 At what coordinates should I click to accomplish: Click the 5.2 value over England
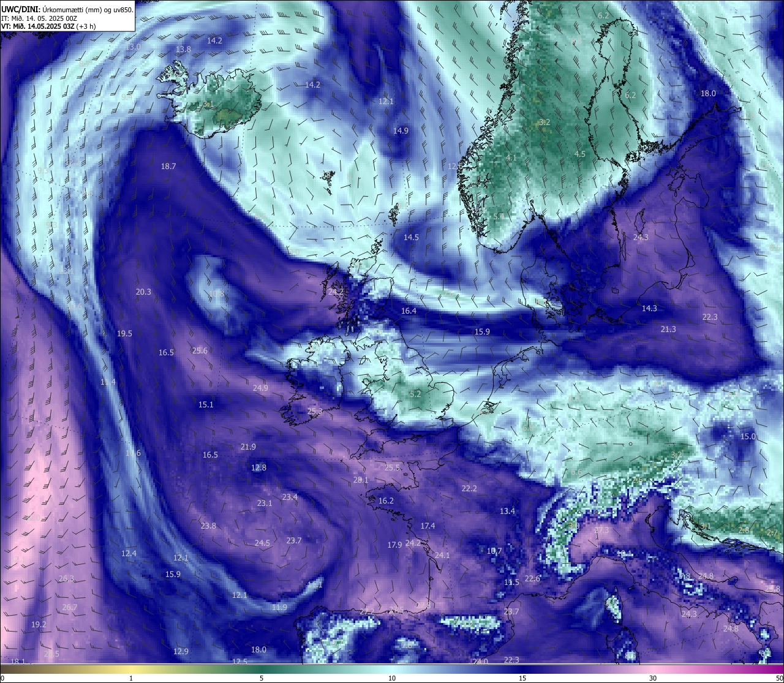click(x=415, y=394)
